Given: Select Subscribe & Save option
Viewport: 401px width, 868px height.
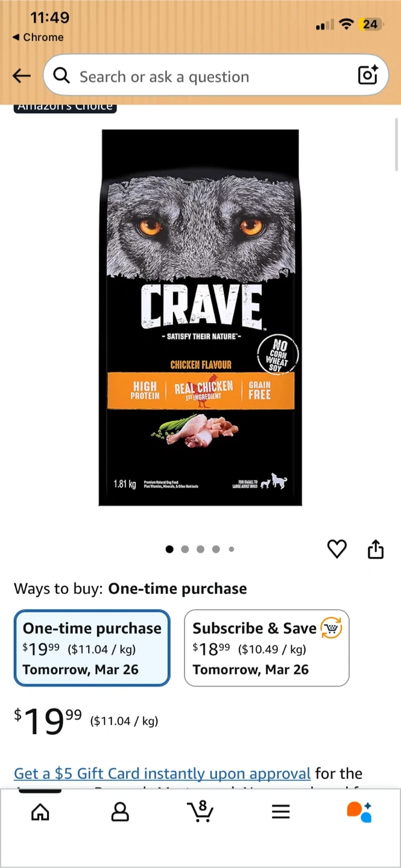Looking at the screenshot, I should (267, 648).
